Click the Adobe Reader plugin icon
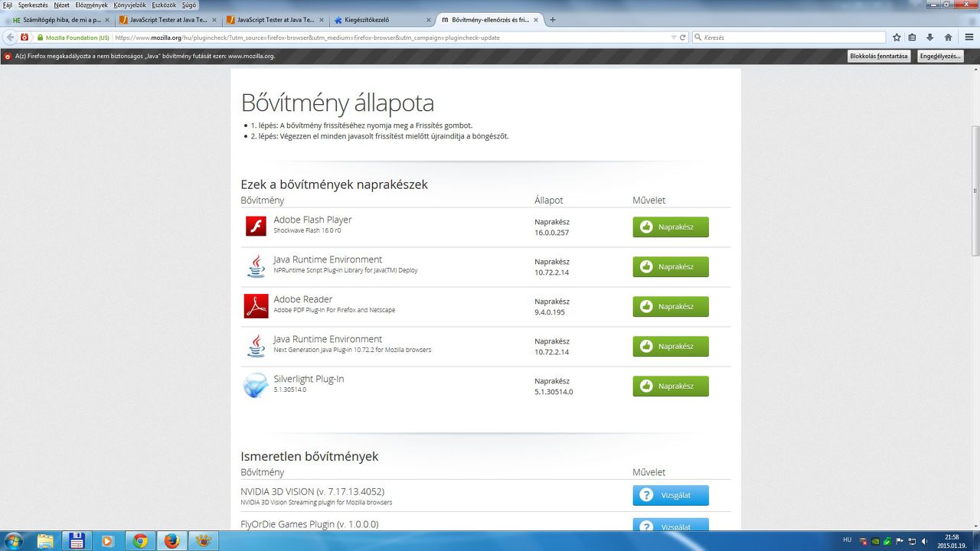 (256, 306)
